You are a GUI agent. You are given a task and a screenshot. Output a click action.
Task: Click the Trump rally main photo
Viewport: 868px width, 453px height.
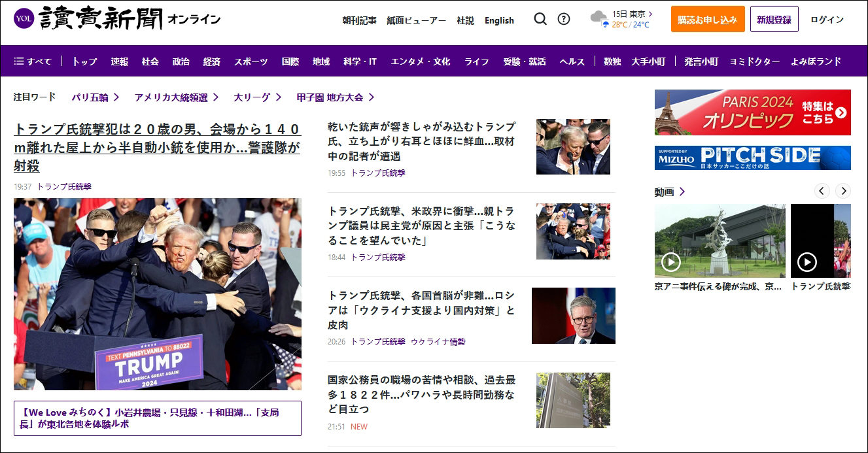[157, 294]
